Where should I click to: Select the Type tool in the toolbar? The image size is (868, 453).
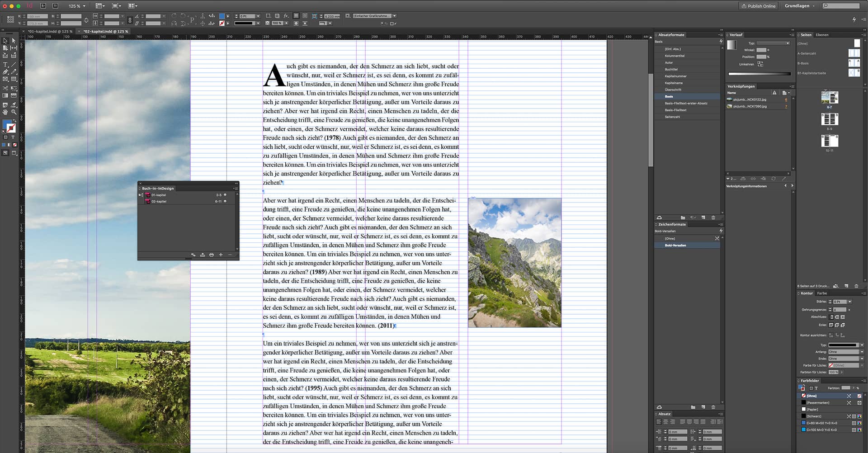click(5, 64)
